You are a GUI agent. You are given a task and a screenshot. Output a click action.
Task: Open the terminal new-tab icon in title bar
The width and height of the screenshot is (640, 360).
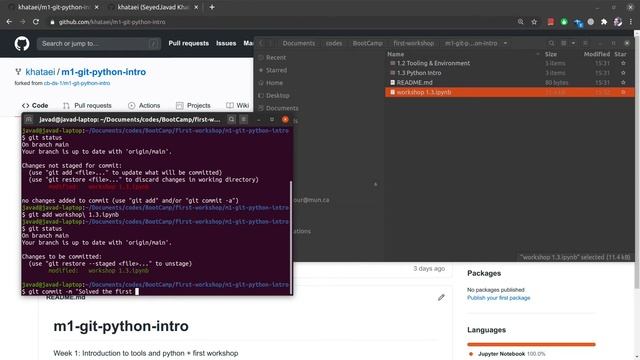29,119
